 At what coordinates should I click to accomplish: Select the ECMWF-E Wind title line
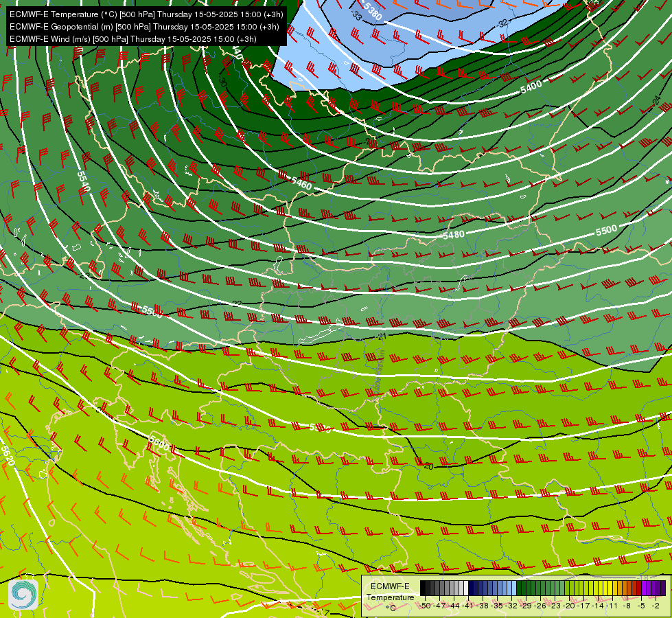[133, 39]
